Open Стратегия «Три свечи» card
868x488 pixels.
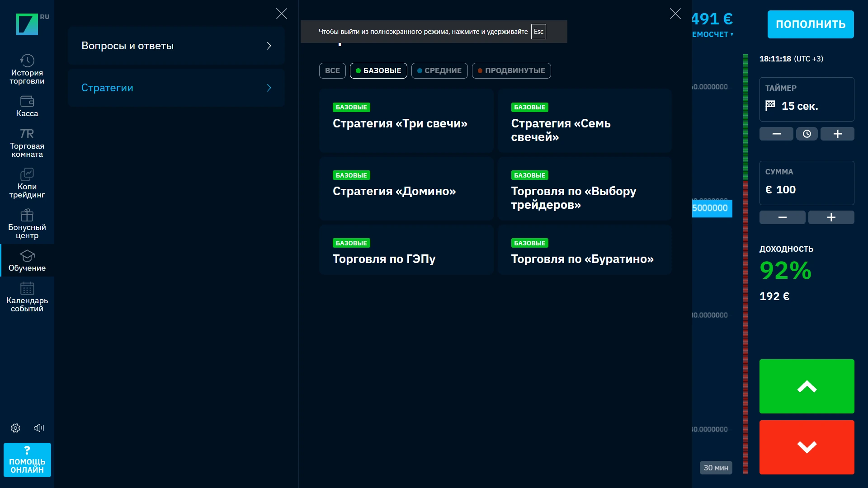406,121
